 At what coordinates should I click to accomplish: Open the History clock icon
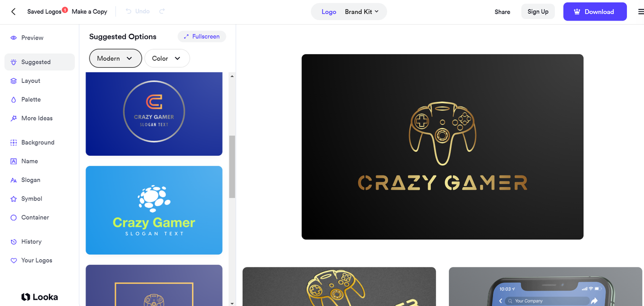[x=14, y=242]
